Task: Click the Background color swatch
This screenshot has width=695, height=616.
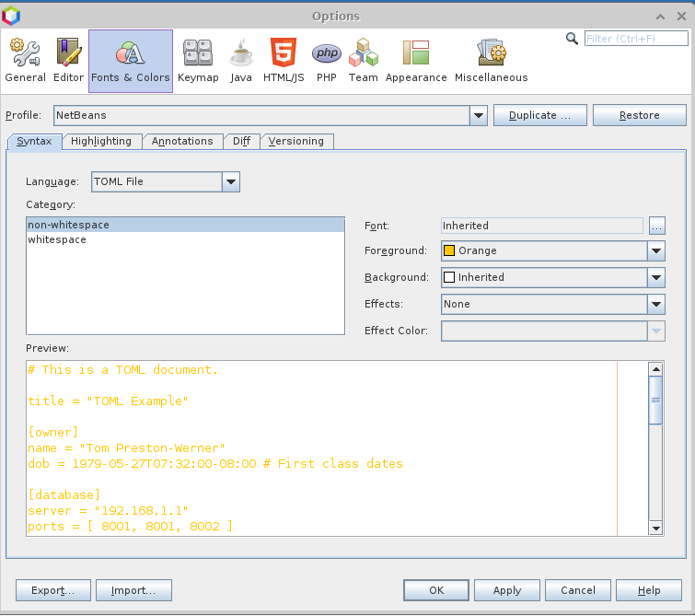Action: click(450, 278)
